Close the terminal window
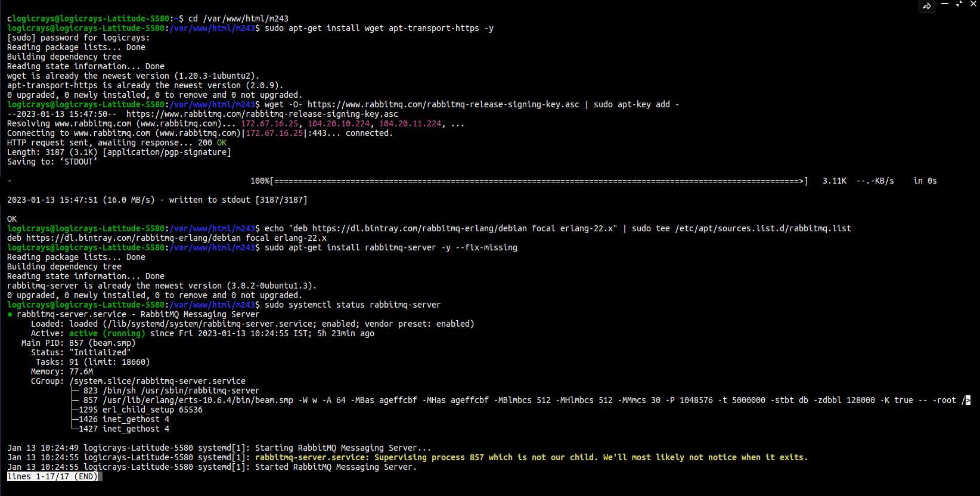Image resolution: width=980 pixels, height=496 pixels. coord(973,4)
